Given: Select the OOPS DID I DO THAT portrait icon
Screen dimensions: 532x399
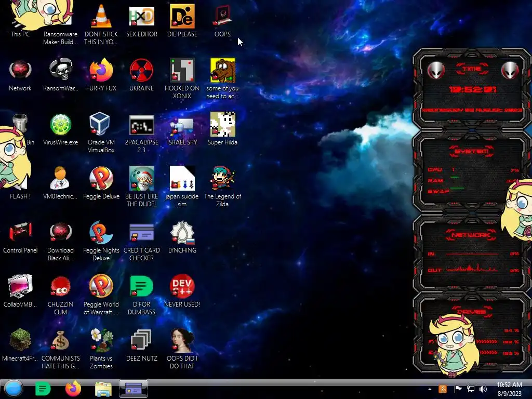Looking at the screenshot, I should coord(182,349).
